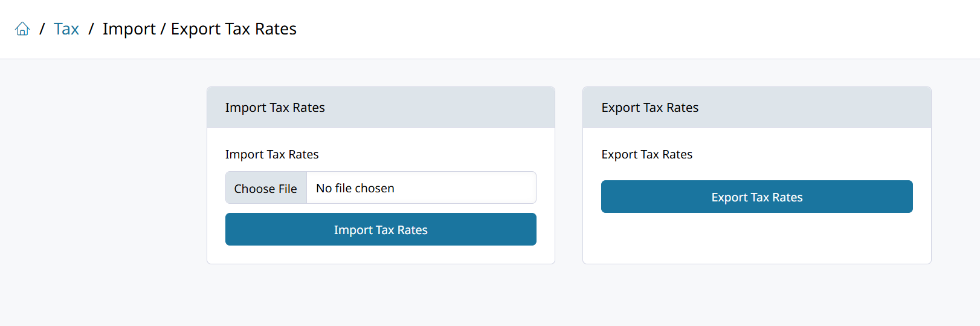Select the Import Tax Rates panel header

(381, 107)
